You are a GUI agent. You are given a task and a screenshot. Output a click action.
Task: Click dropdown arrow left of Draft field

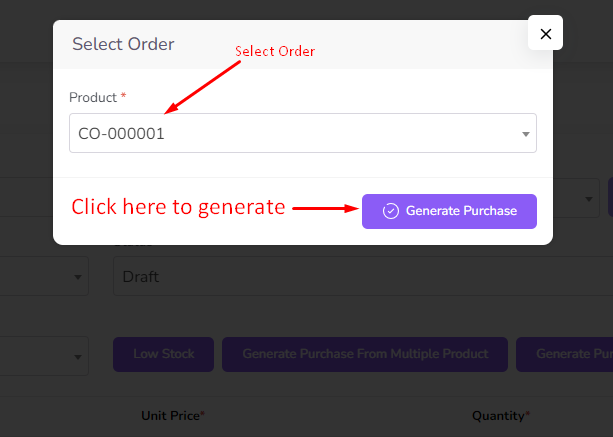coord(78,277)
